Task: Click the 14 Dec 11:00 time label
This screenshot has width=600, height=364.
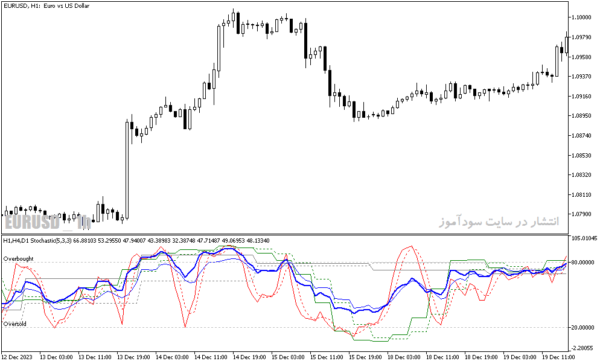Action: [211, 357]
